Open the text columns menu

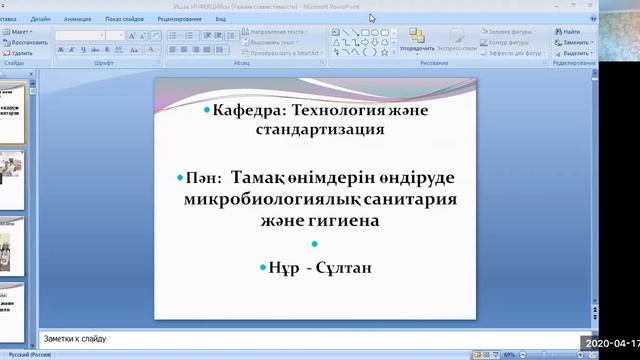point(221,50)
